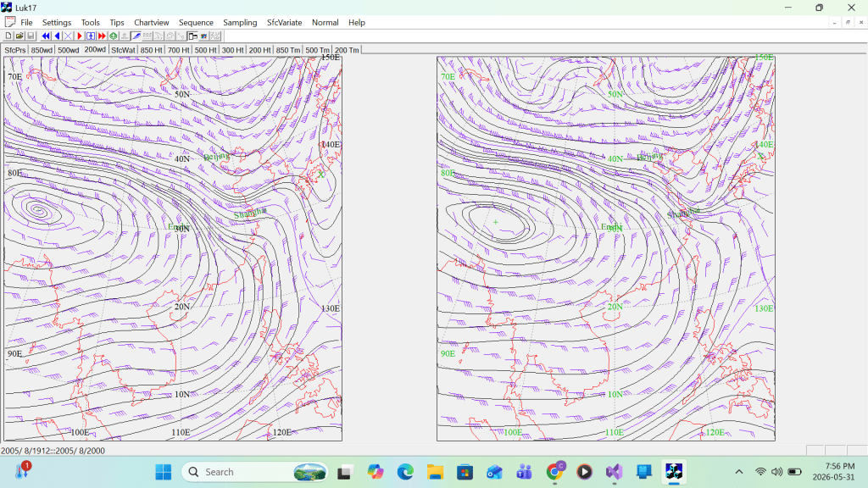The image size is (868, 488).
Task: Click the Save floppy disk icon
Action: (31, 36)
